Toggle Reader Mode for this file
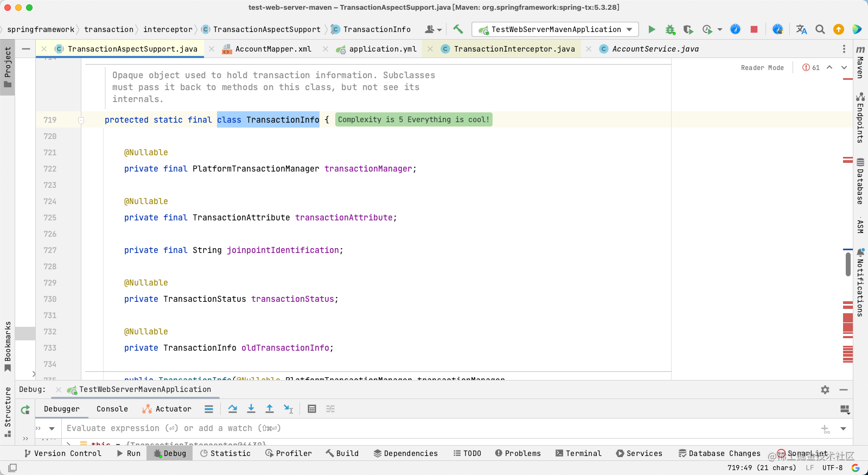This screenshot has height=475, width=868. pos(762,68)
